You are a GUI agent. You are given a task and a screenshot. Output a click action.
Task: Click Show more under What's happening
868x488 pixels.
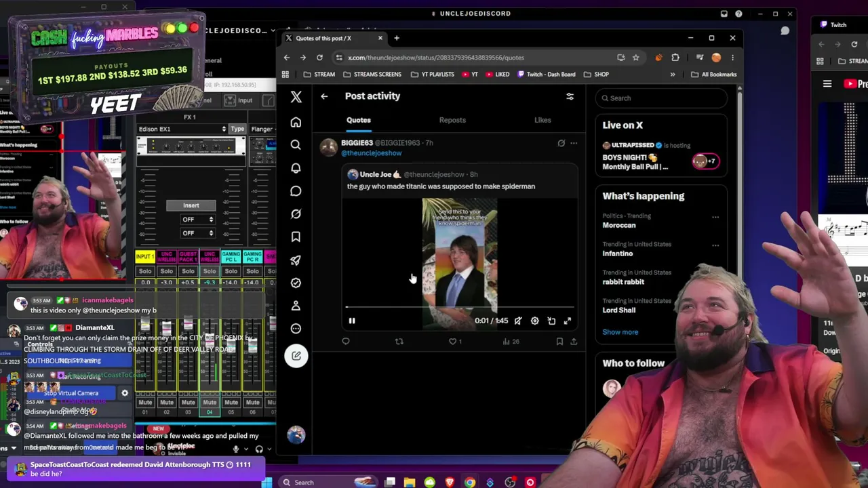[620, 332]
